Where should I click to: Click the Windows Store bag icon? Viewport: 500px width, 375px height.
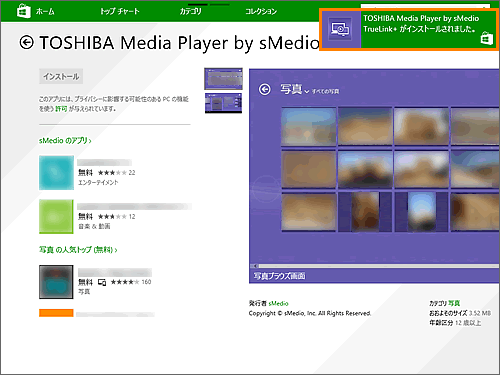(x=24, y=11)
